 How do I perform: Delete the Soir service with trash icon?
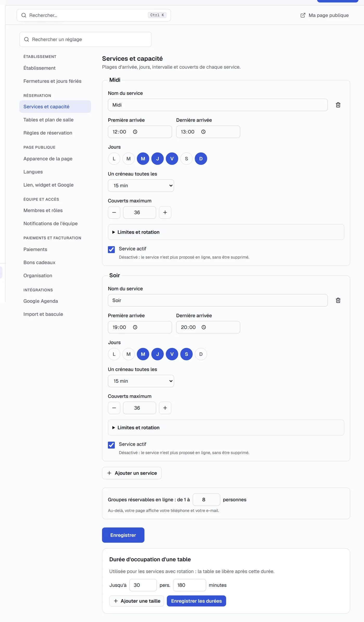(x=338, y=300)
